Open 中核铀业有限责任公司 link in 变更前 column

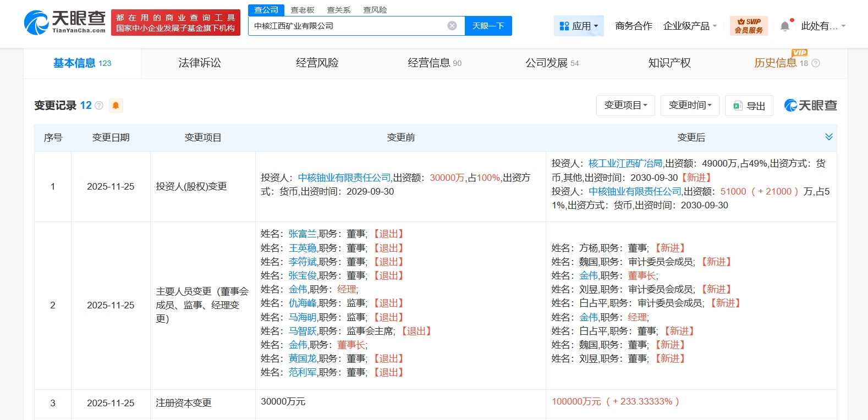point(344,178)
